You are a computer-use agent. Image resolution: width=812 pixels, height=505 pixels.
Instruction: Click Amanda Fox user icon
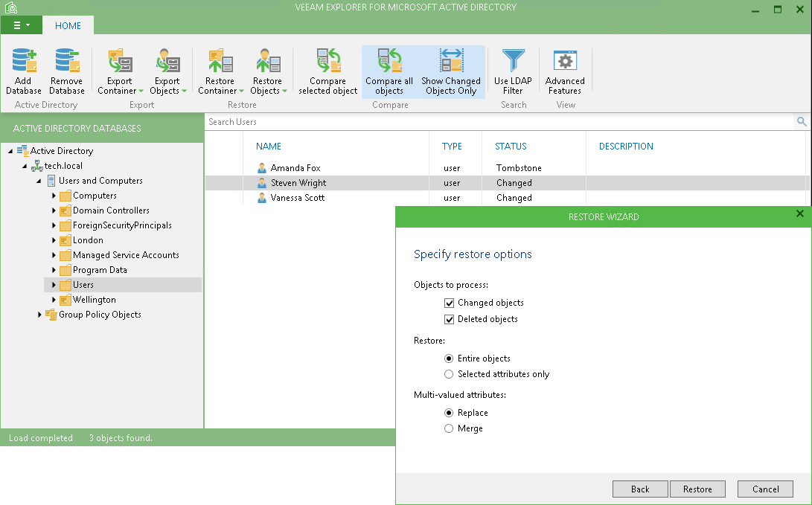262,167
